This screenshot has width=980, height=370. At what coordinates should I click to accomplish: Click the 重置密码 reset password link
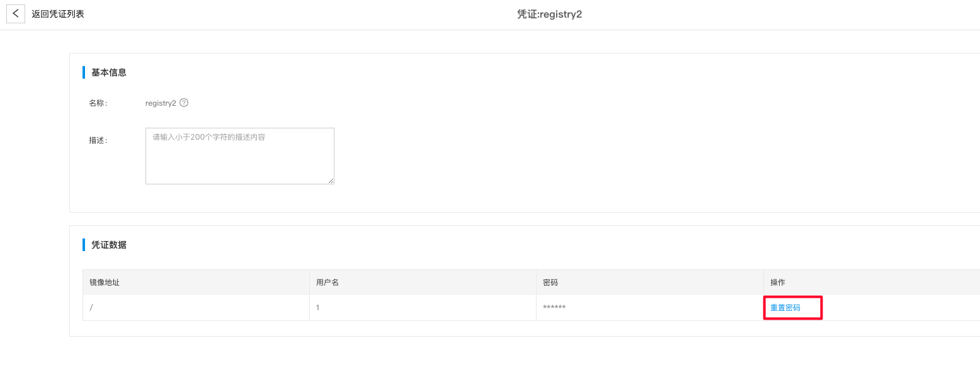point(785,308)
